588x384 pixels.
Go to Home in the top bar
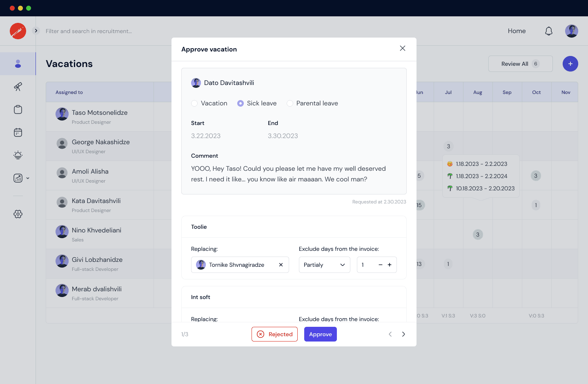(x=517, y=31)
